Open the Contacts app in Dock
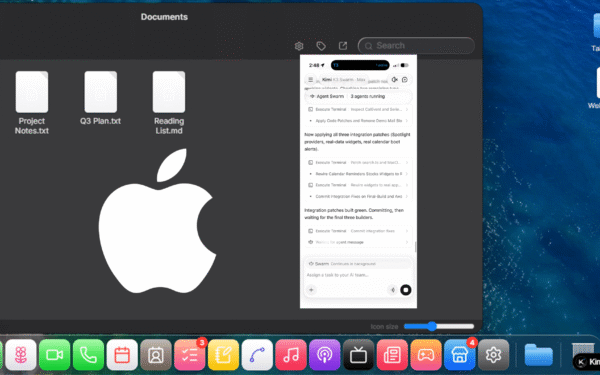The height and width of the screenshot is (375, 600). (156, 355)
